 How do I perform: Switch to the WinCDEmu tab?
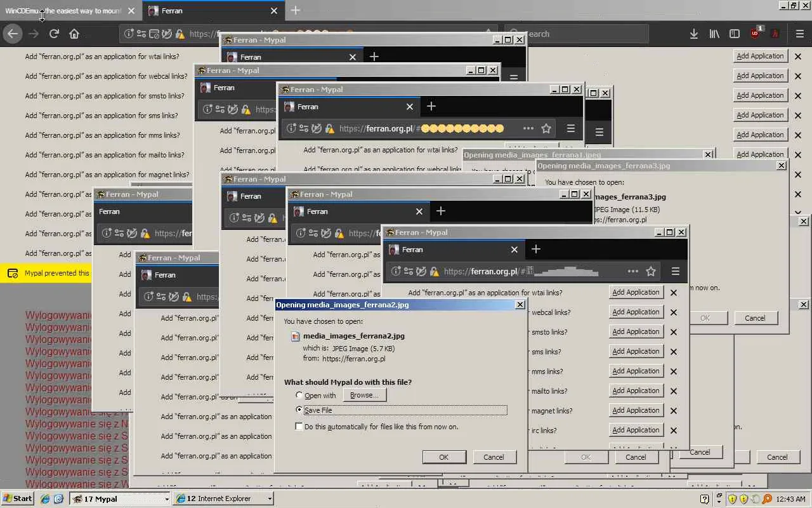70,11
